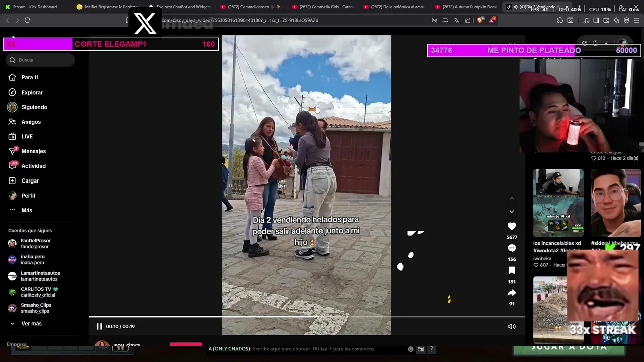Reload the page
The image size is (644, 362).
point(27,20)
